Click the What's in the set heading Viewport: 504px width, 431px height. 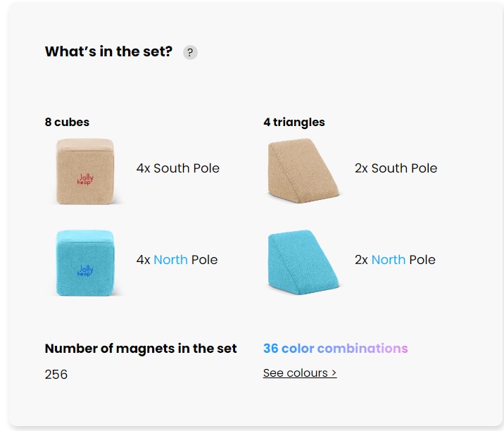108,51
